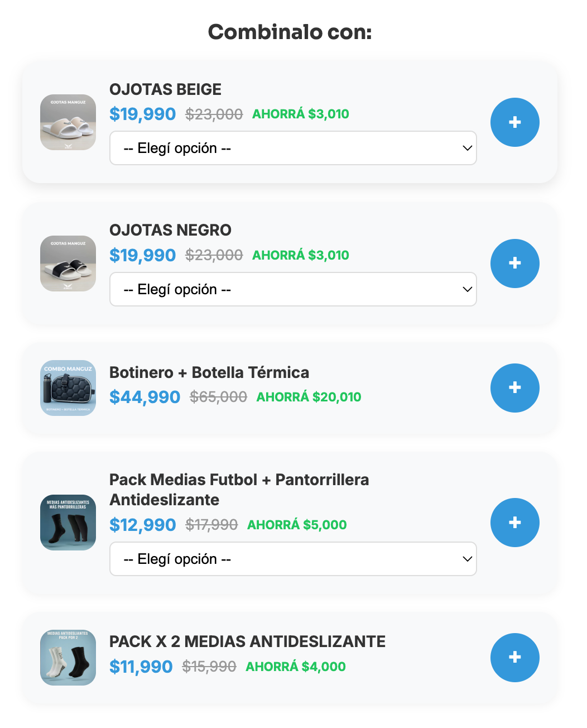
Task: Click the OJOTAS NEGRO product title
Action: (x=170, y=230)
